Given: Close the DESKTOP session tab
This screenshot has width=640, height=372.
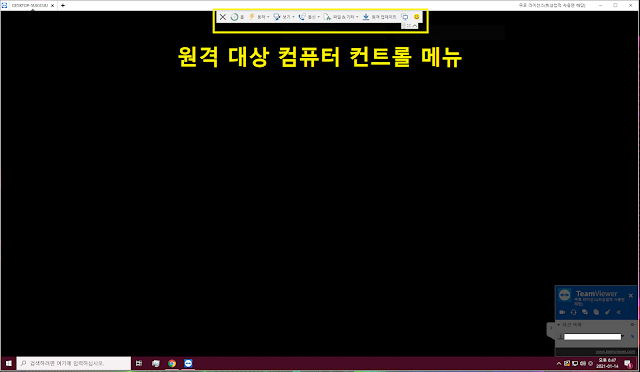Looking at the screenshot, I should [52, 5].
